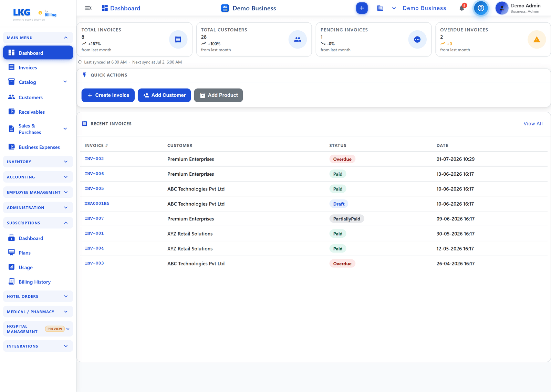551x392 pixels.
Task: Open notifications bell icon
Action: pos(462,8)
